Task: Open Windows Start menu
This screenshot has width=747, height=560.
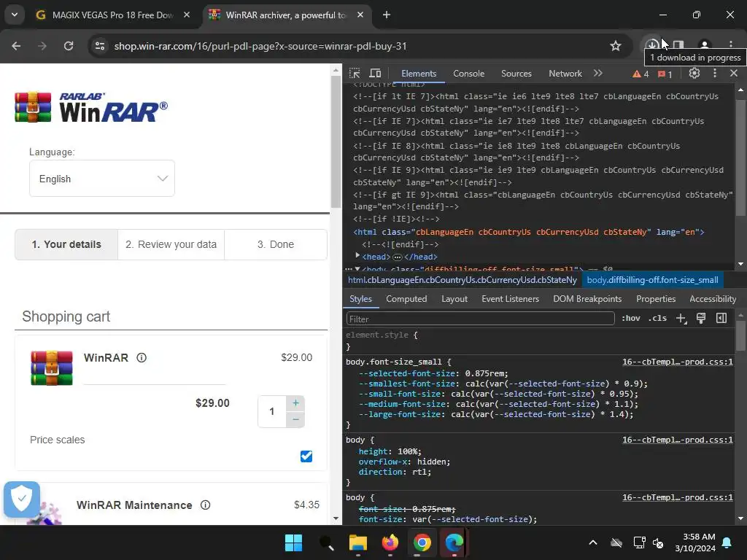Action: coord(293,542)
